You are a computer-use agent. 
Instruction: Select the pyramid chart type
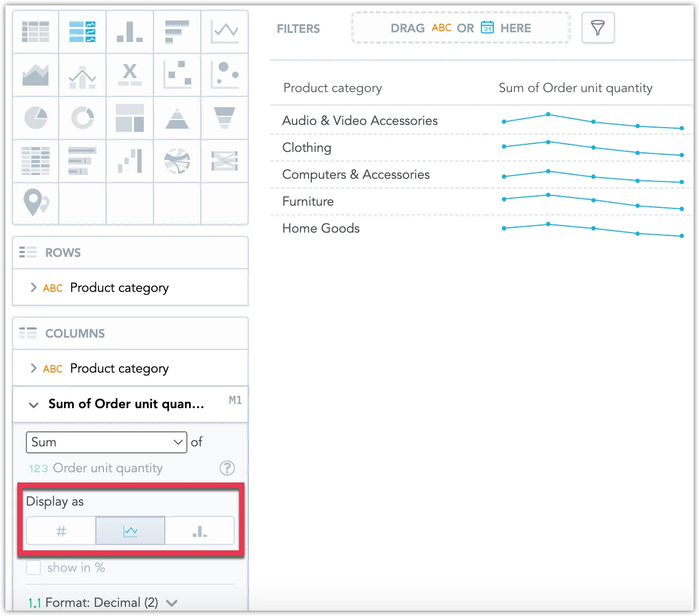[177, 117]
